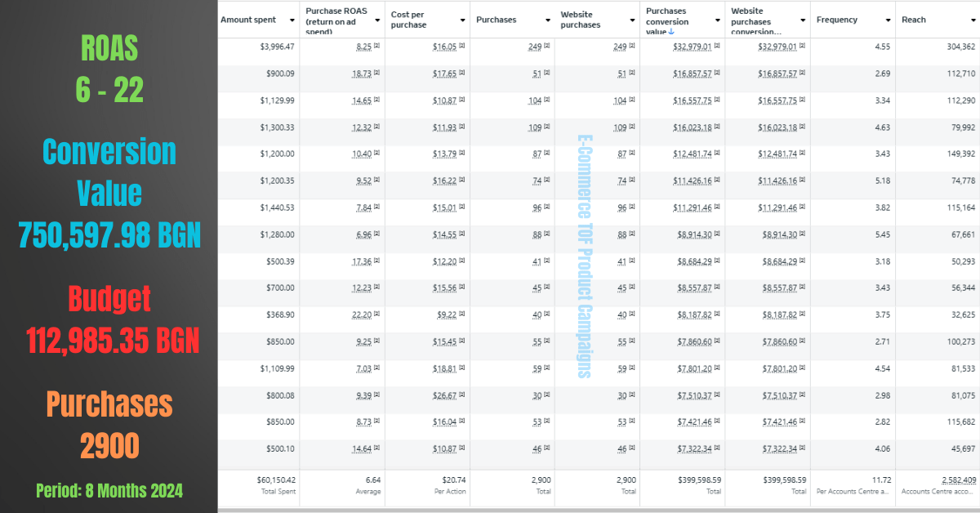Click the Frequency header label

point(837,20)
